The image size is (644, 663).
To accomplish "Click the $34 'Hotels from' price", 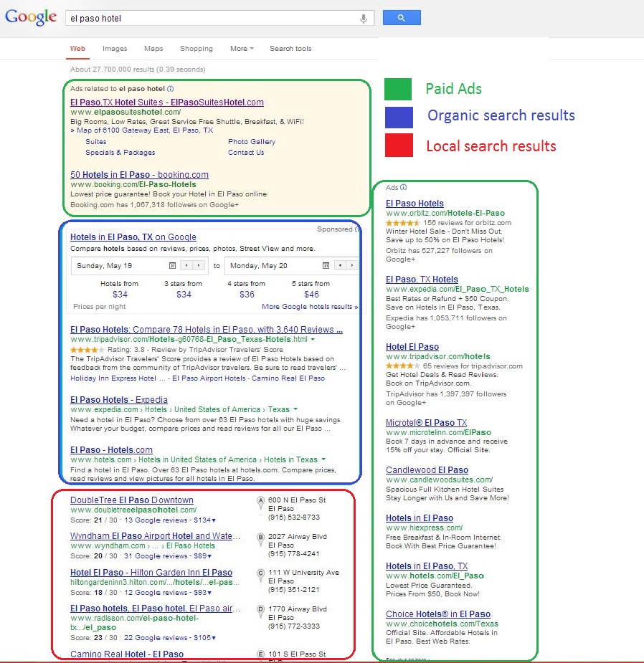I will tap(120, 295).
